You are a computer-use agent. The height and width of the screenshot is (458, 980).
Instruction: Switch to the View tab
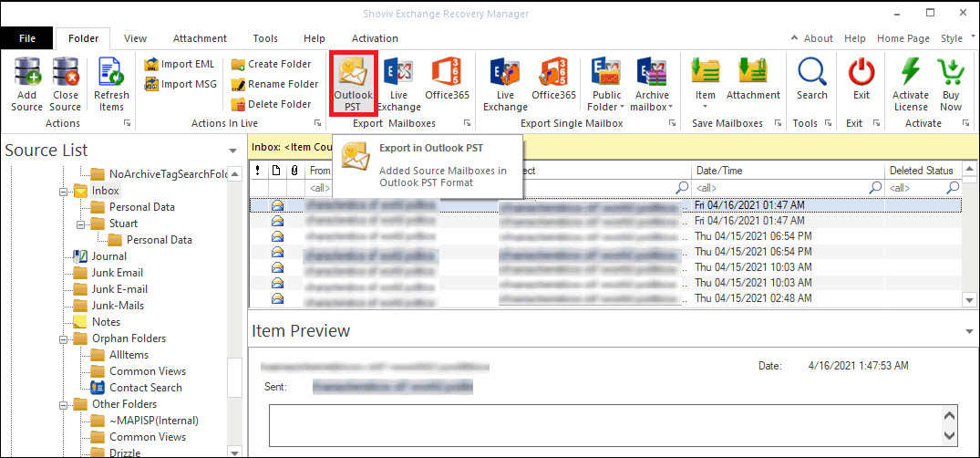point(135,38)
